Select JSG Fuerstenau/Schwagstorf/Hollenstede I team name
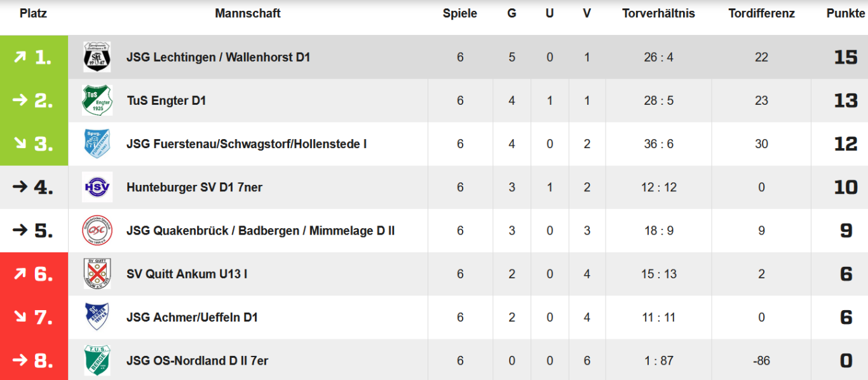This screenshot has height=380, width=868. [247, 144]
